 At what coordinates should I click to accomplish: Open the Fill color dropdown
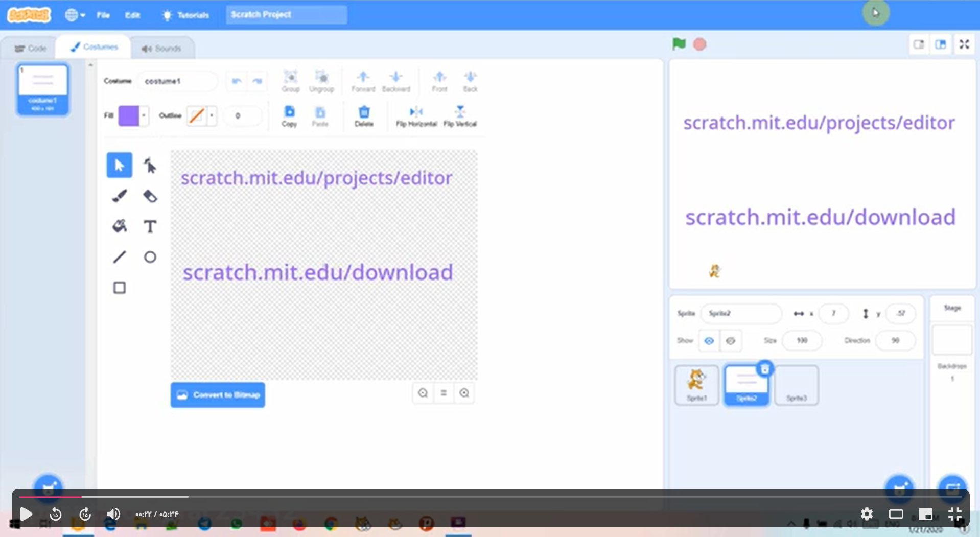pyautogui.click(x=144, y=116)
